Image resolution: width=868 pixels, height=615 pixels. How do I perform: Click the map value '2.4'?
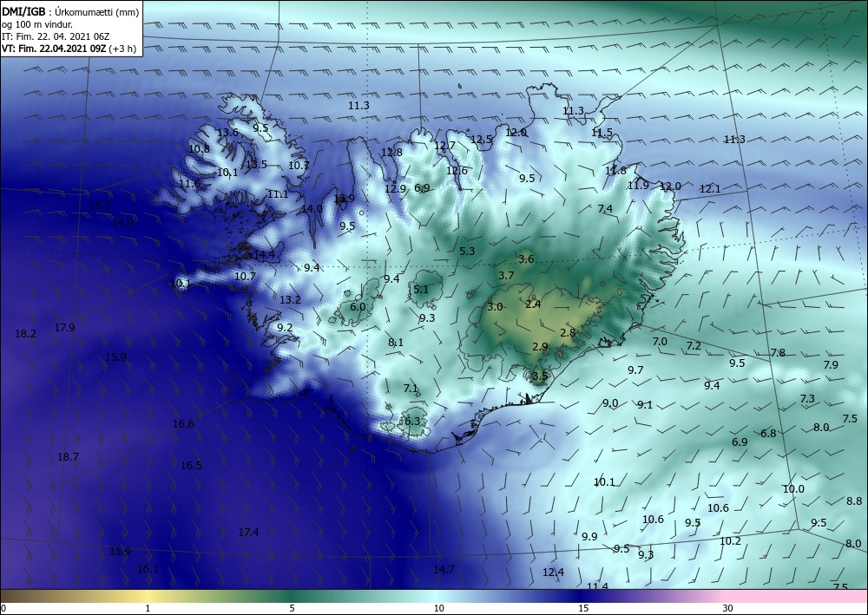533,304
